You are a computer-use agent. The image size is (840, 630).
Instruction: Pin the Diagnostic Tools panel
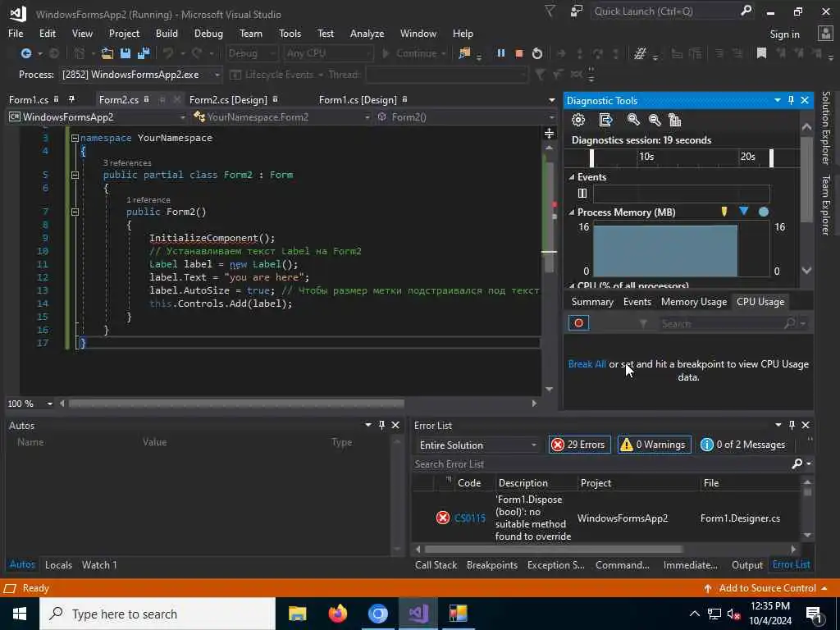[x=792, y=100]
